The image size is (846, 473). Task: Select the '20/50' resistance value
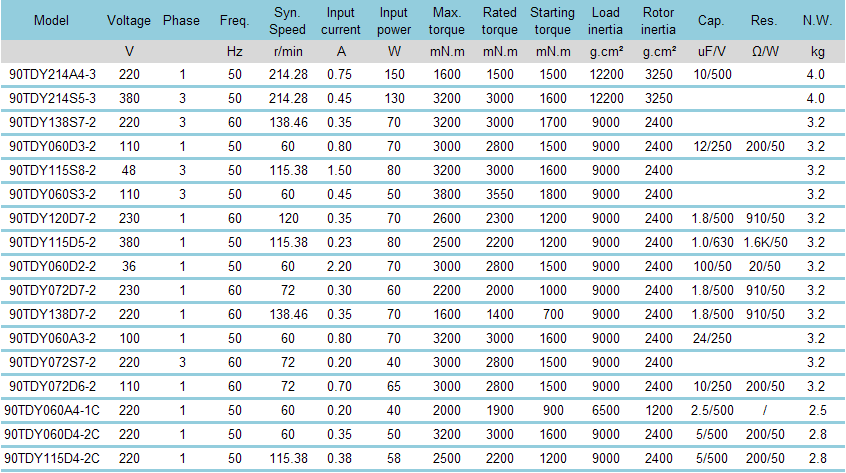(x=765, y=266)
